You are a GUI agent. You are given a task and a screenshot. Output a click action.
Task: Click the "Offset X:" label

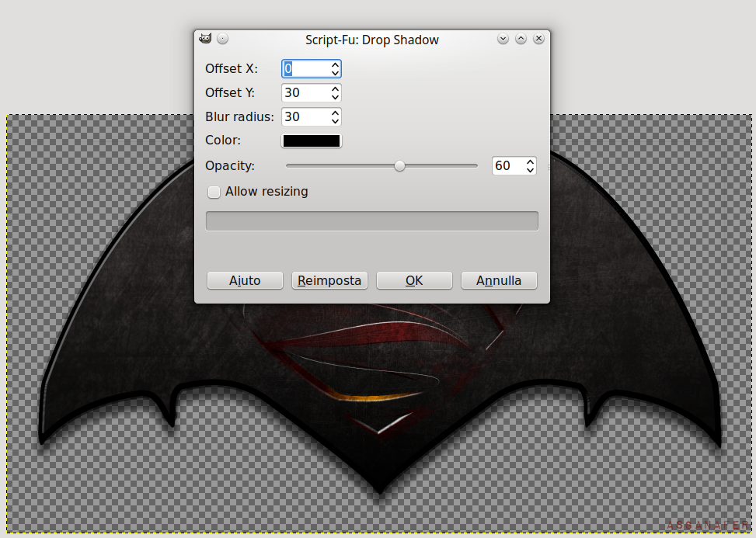click(232, 69)
